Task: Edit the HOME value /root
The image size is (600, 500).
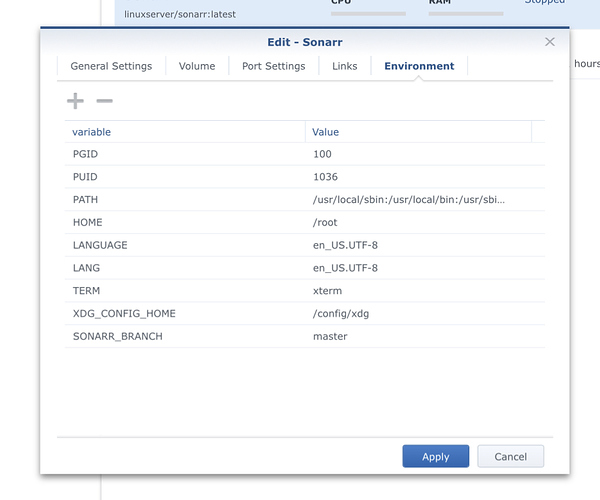Action: [x=325, y=222]
